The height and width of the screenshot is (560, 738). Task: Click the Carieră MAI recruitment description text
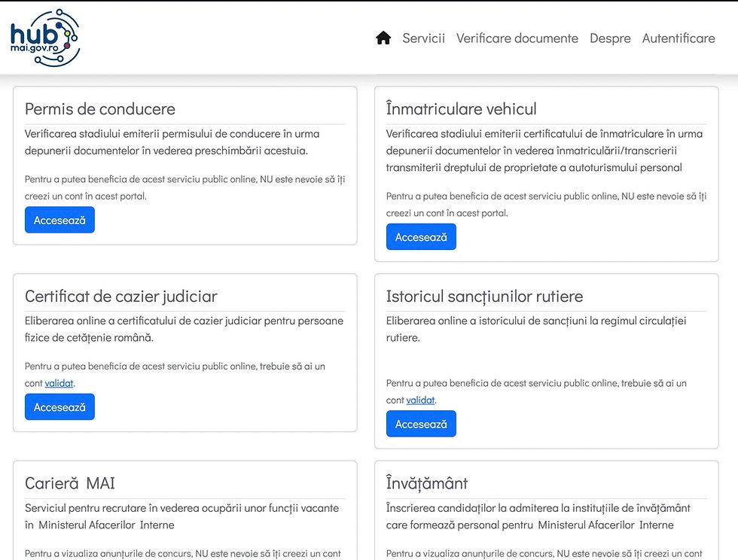coord(181,516)
